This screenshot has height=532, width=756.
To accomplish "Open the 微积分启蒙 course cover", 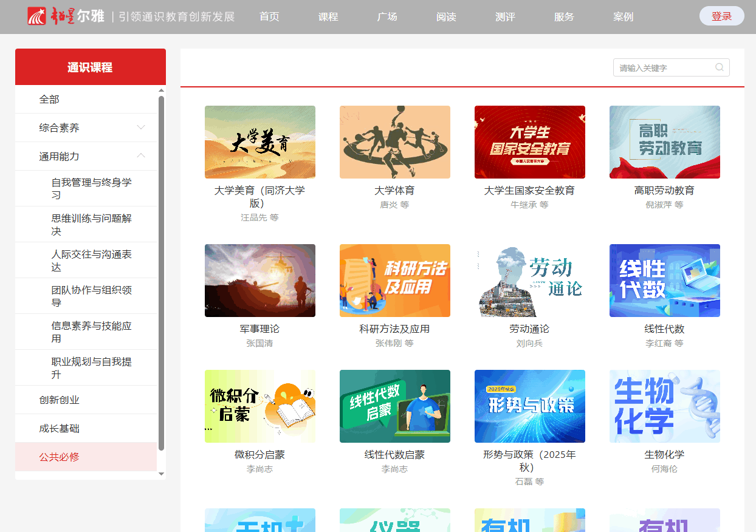I will pos(259,406).
